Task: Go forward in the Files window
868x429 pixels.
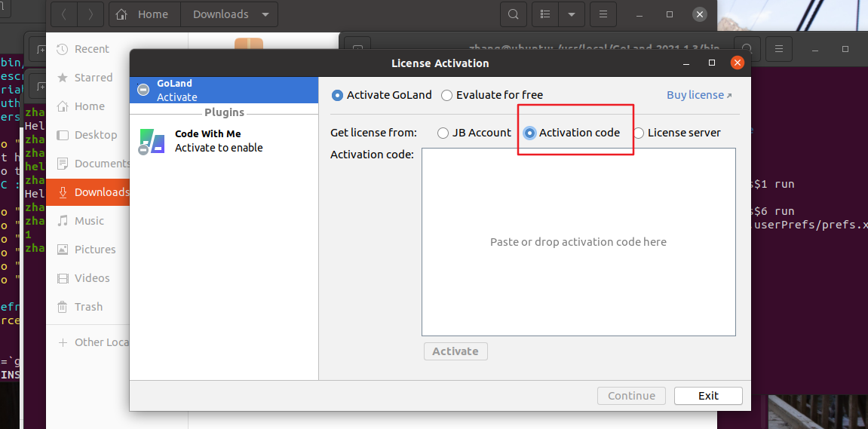Action: click(x=90, y=14)
